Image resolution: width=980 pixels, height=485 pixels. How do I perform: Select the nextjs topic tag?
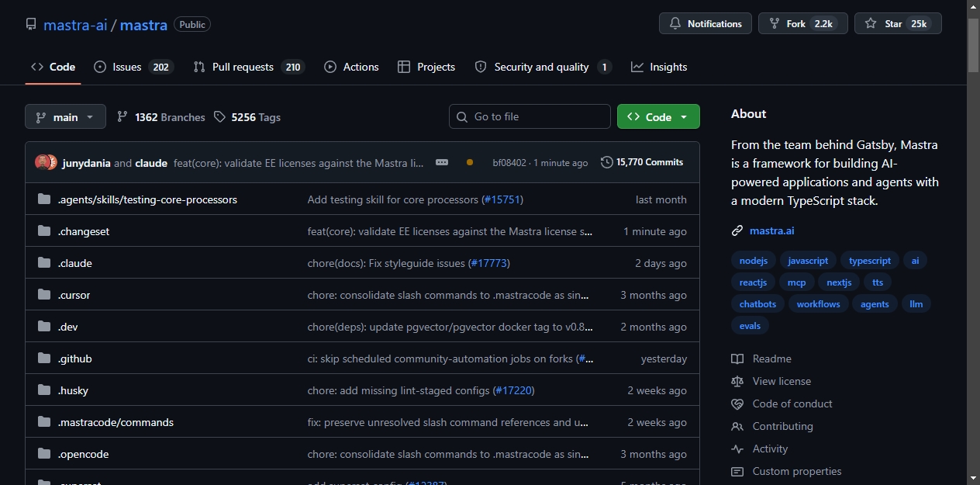839,282
